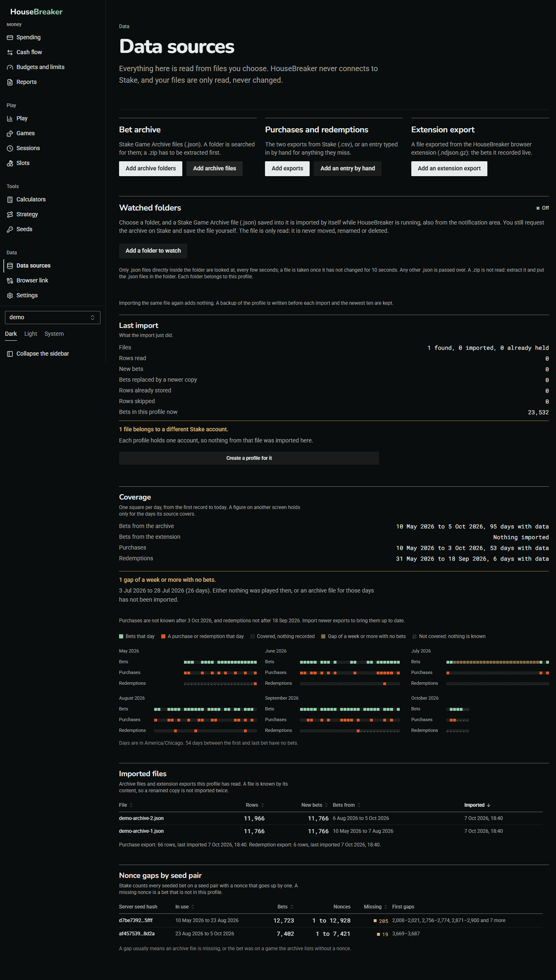The width and height of the screenshot is (556, 980).
Task: Click Add exports button
Action: [287, 169]
